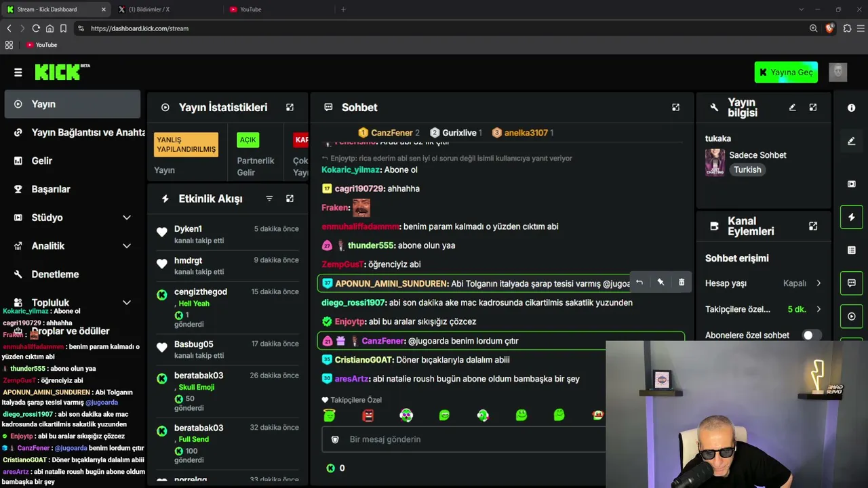This screenshot has height=488, width=868.
Task: Open a new browser tab
Action: point(343,9)
